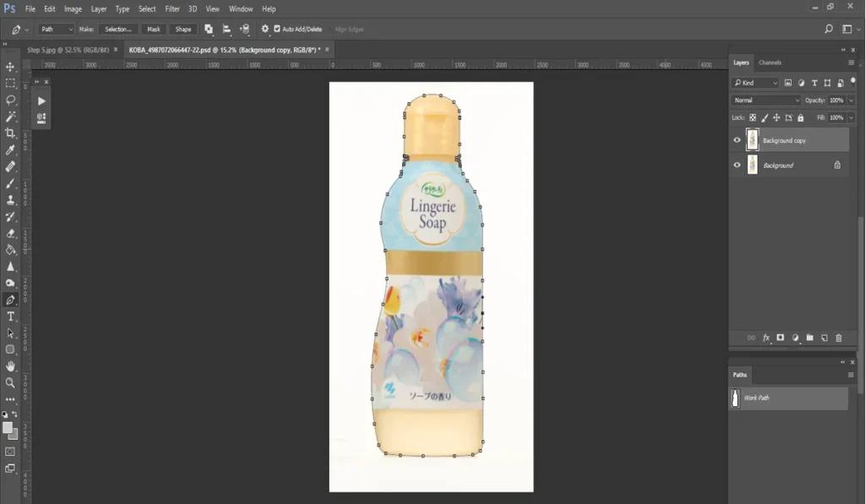Hide the Background copy layer
865x504 pixels.
point(737,140)
